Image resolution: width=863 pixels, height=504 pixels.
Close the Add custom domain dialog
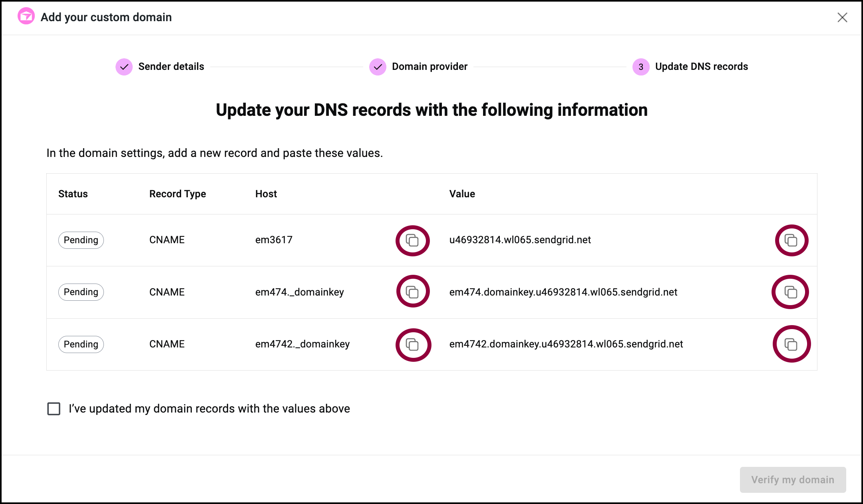pos(842,17)
